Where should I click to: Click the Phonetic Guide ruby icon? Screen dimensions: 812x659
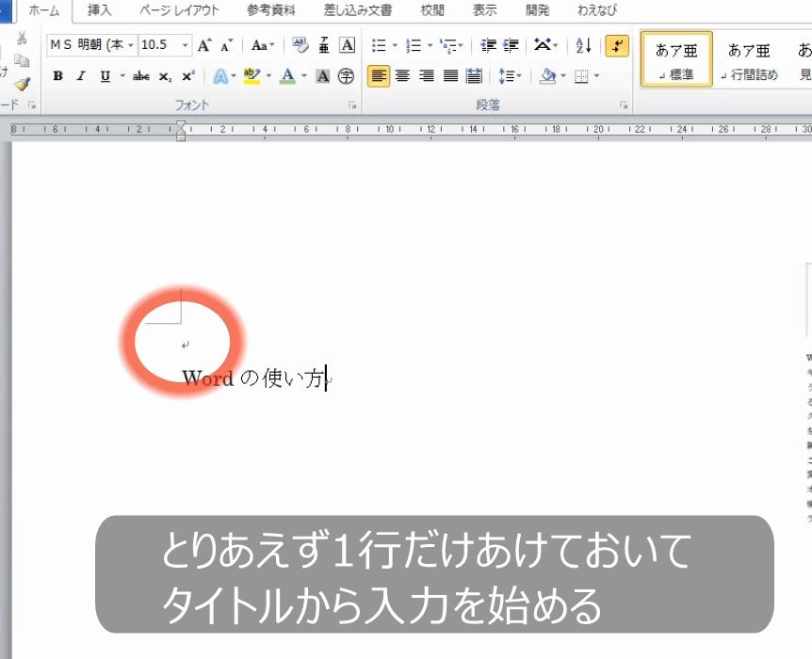tap(324, 45)
